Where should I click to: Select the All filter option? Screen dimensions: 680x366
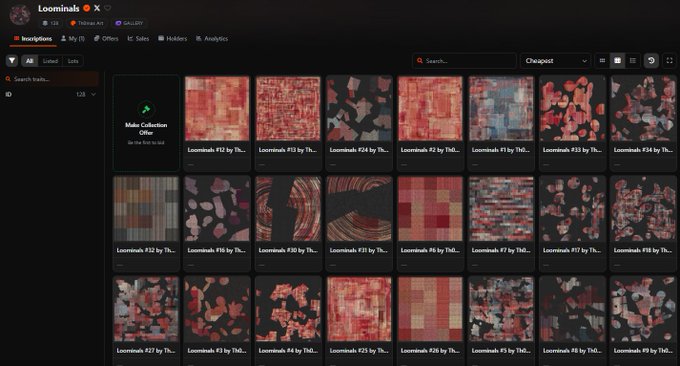[x=29, y=61]
